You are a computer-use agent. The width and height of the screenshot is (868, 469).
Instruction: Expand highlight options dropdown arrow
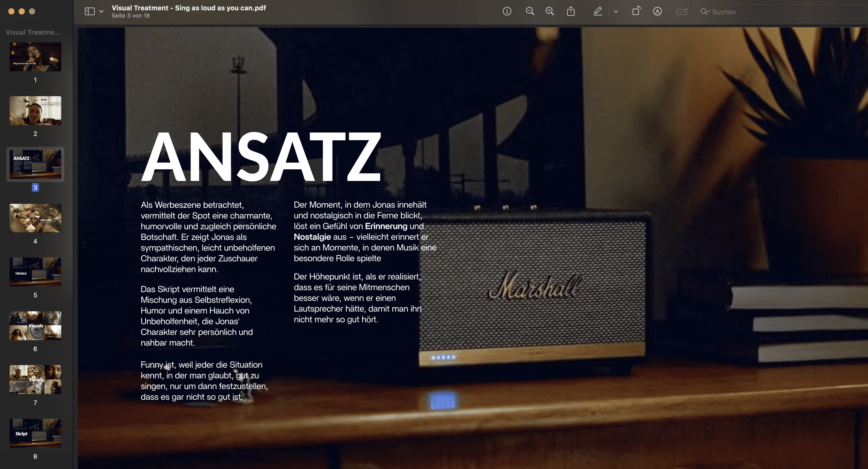(x=616, y=11)
